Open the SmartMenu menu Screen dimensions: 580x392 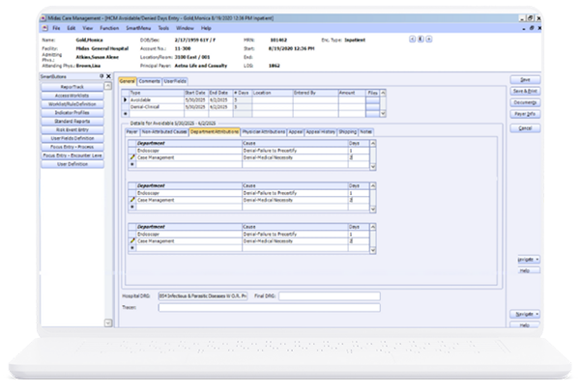coord(138,28)
